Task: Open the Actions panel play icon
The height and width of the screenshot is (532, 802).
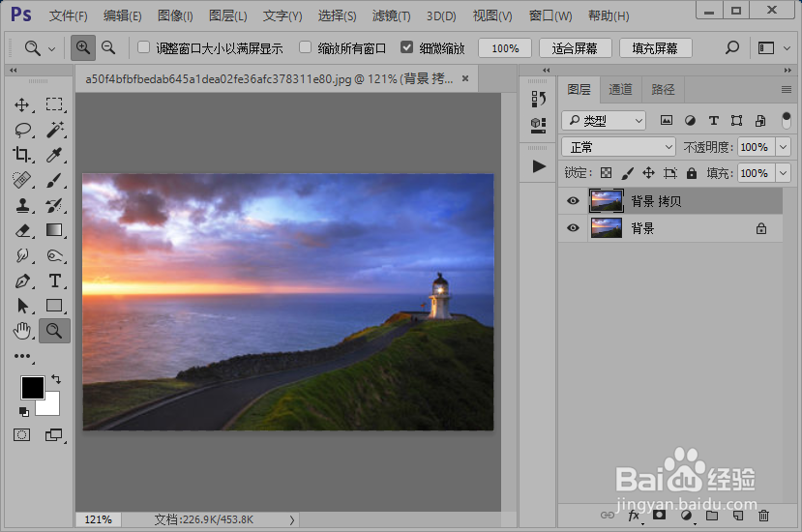Action: [539, 166]
